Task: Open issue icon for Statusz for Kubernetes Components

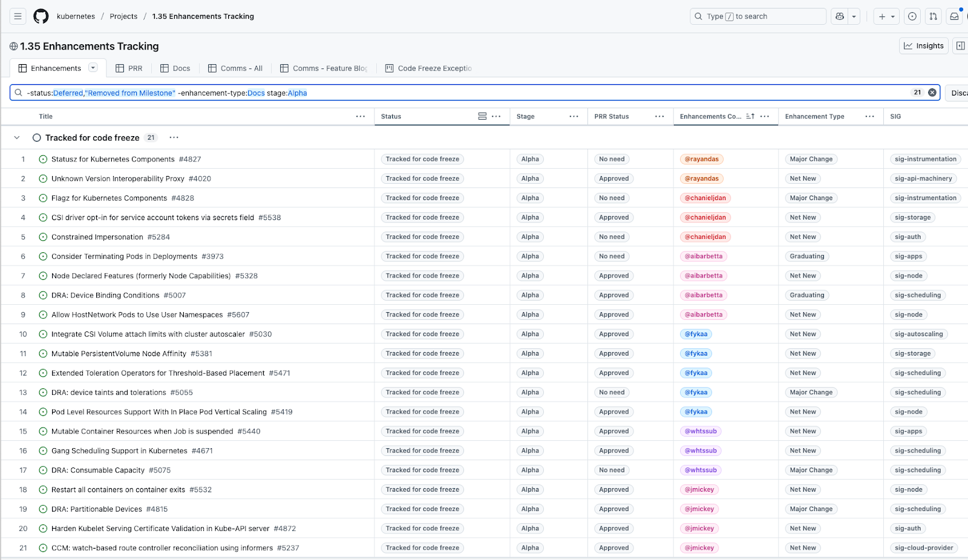Action: [x=43, y=159]
